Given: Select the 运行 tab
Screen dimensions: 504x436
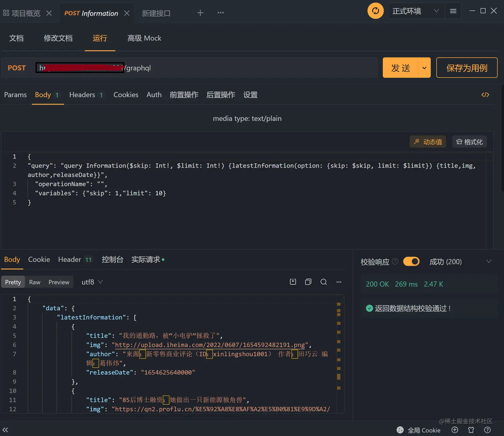Looking at the screenshot, I should click(x=100, y=38).
